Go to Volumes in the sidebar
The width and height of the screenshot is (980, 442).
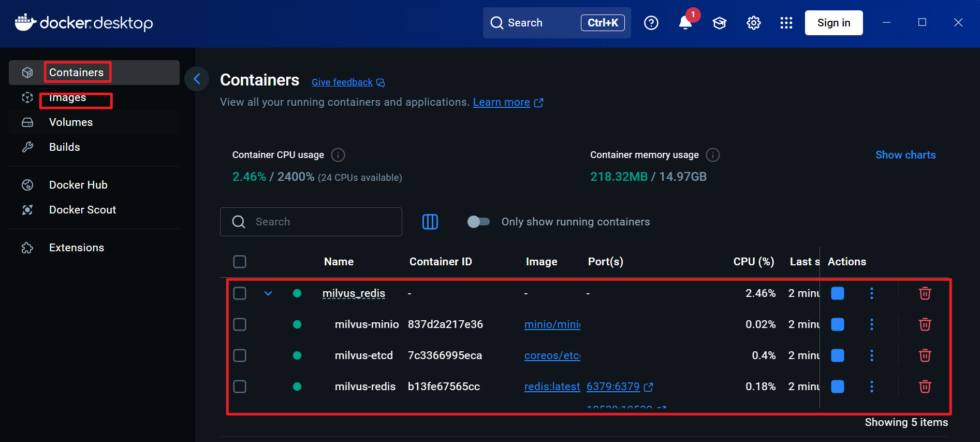71,122
